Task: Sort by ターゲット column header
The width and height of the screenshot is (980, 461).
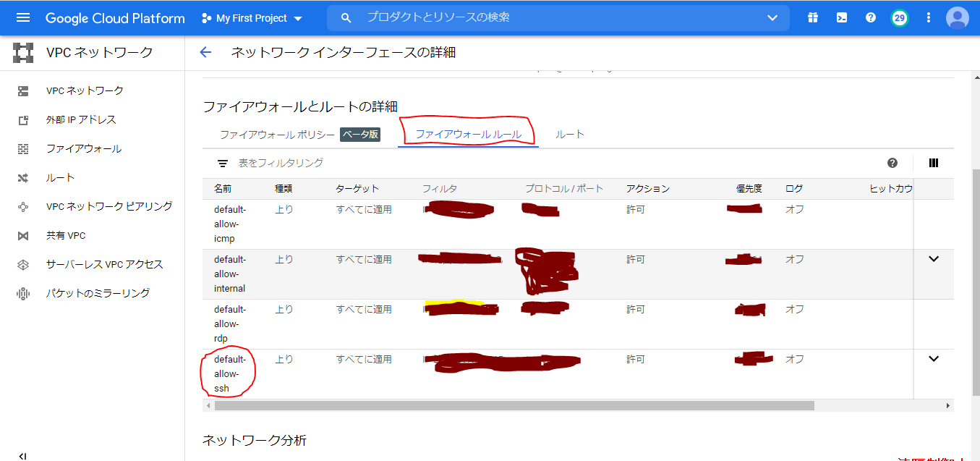Action: (x=357, y=189)
